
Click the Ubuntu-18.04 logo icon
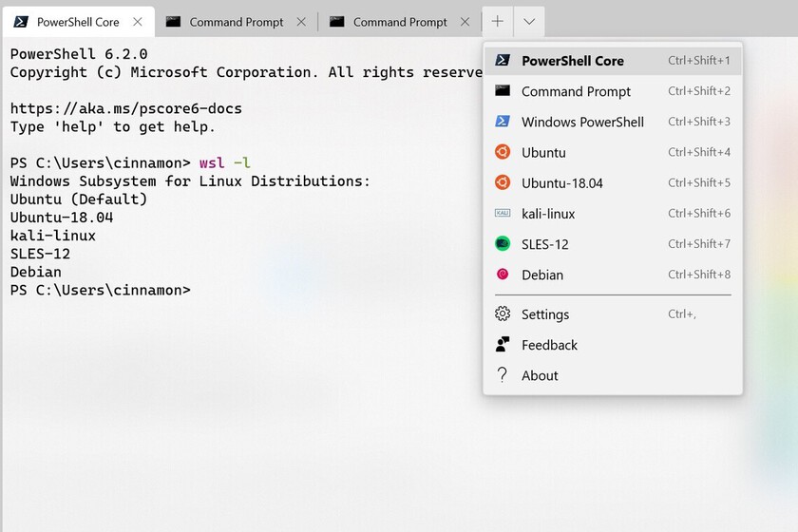[503, 182]
